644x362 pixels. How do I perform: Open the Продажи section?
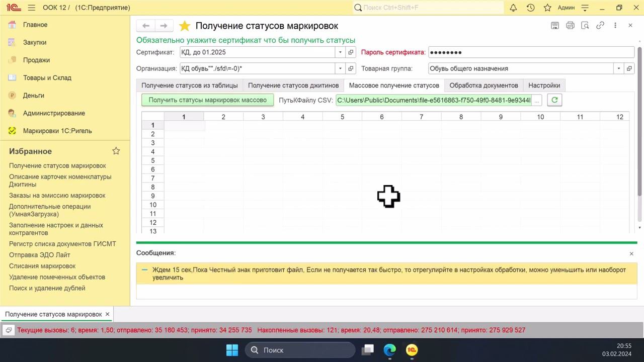coord(36,60)
